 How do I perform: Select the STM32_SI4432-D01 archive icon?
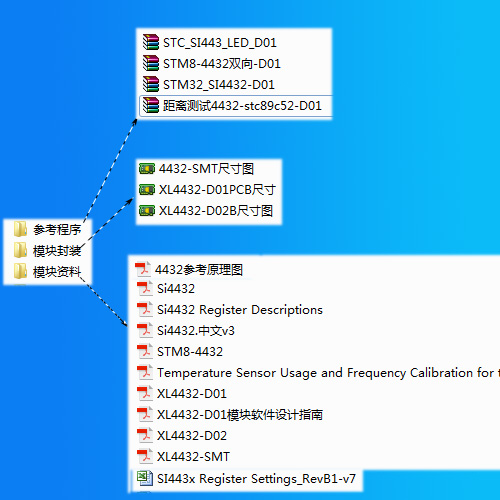151,84
